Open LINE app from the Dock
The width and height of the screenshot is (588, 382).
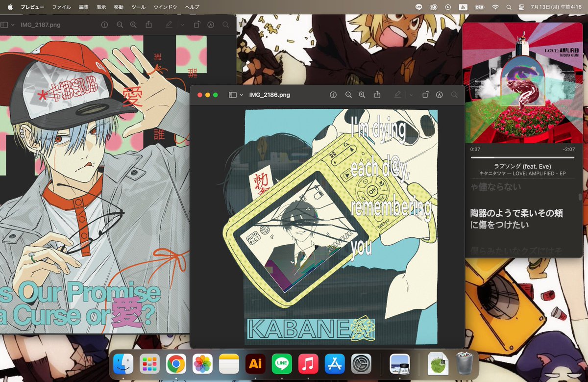pos(282,363)
